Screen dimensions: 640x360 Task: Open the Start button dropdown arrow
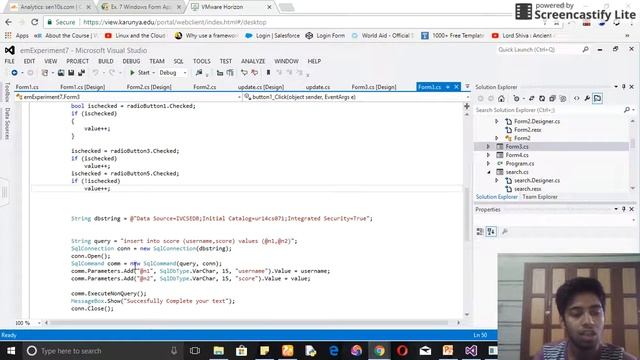pyautogui.click(x=153, y=73)
